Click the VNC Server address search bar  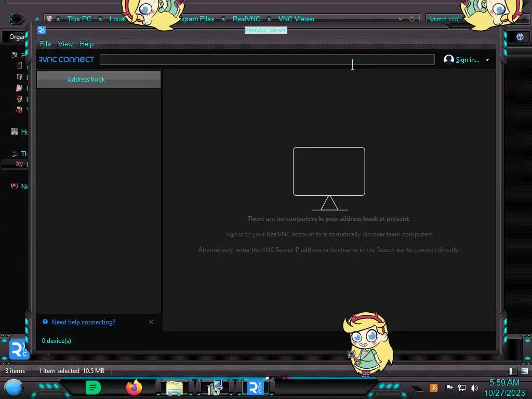point(267,59)
